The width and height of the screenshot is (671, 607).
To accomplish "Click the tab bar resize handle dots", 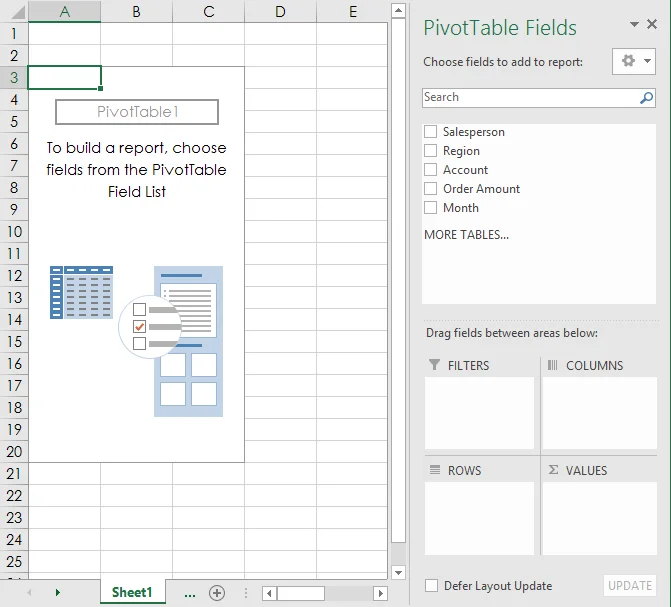I will point(246,593).
